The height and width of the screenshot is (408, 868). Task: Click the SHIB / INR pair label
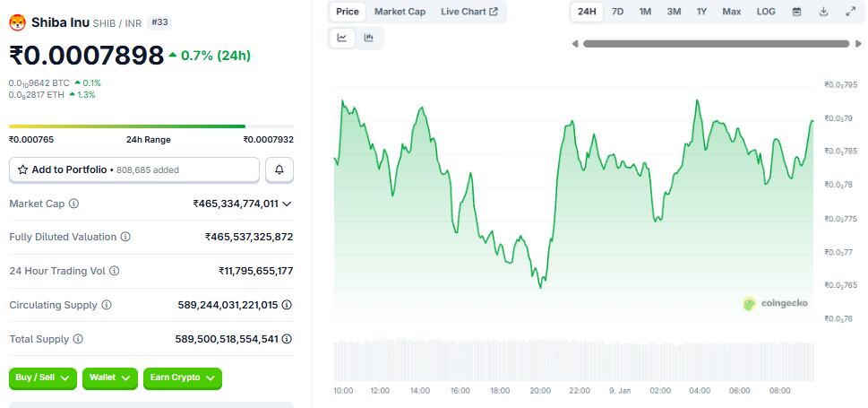pyautogui.click(x=117, y=23)
